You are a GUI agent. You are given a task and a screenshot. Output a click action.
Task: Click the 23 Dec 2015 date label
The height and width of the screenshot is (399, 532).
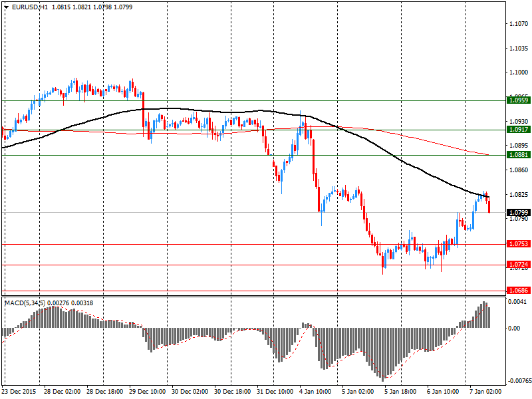(x=19, y=392)
